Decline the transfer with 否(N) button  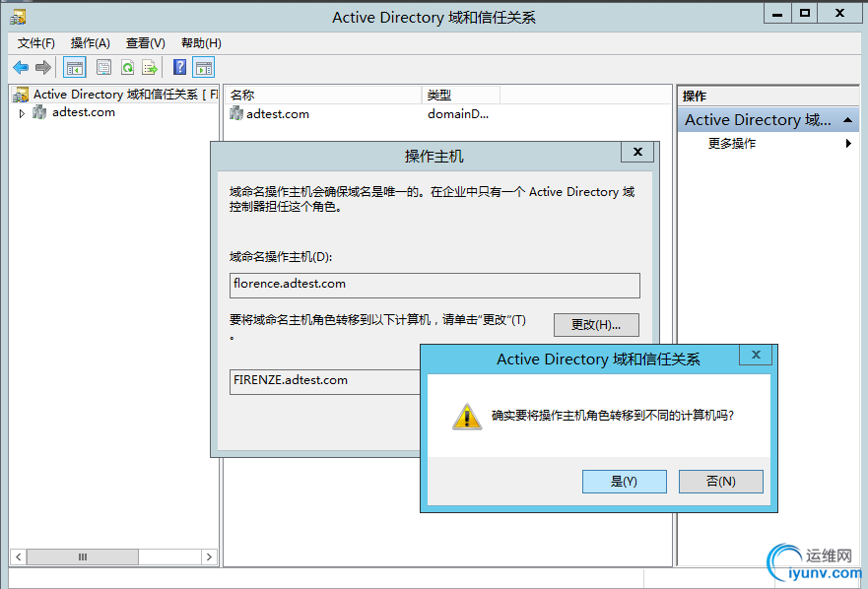(x=721, y=482)
